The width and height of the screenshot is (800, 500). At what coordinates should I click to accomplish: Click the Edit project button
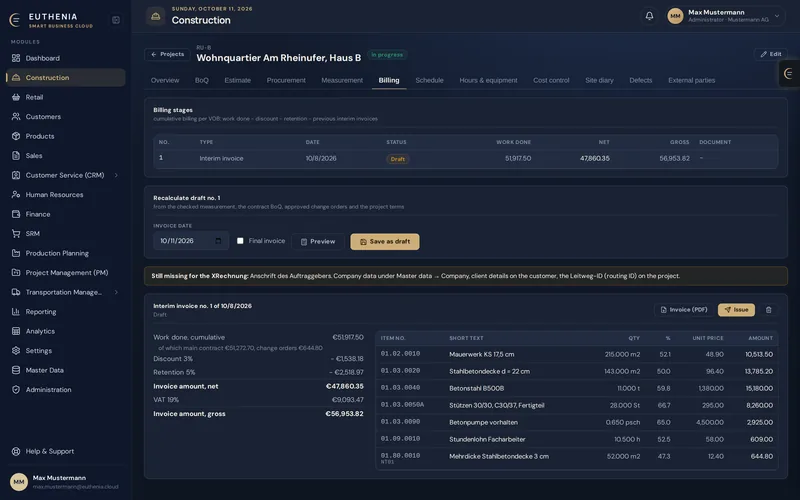click(770, 54)
